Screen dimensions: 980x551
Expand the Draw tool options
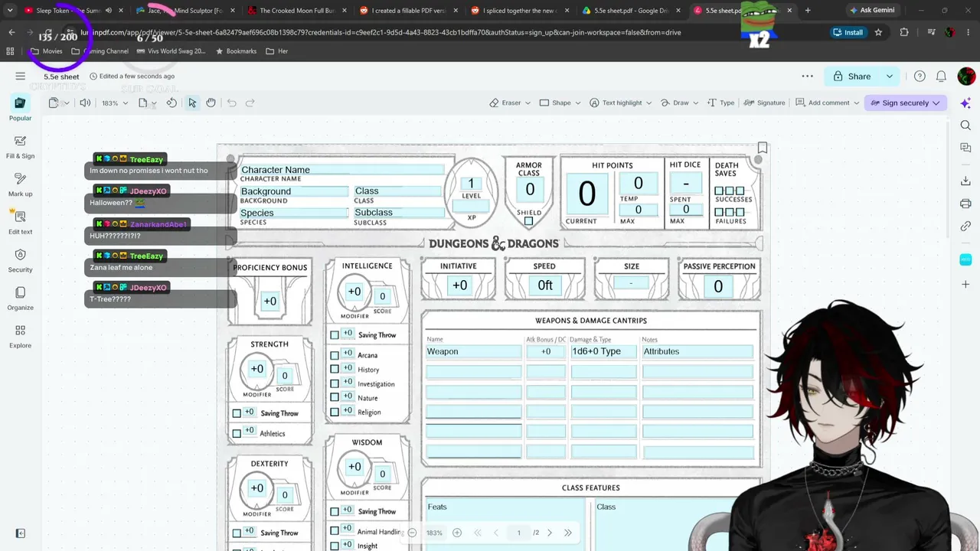(696, 103)
